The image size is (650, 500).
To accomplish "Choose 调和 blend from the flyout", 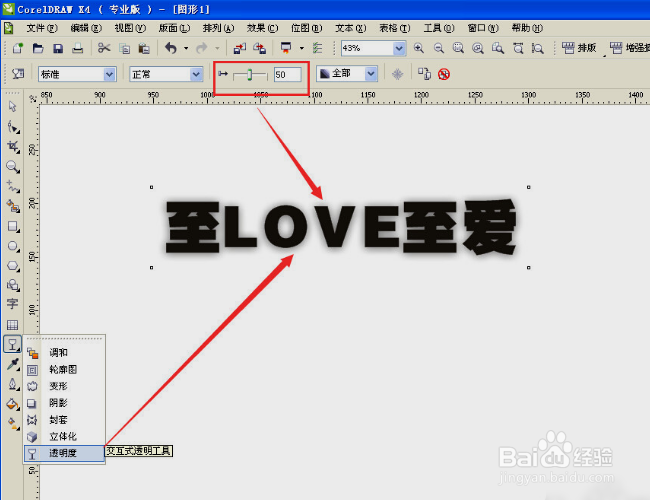I will pos(64,353).
